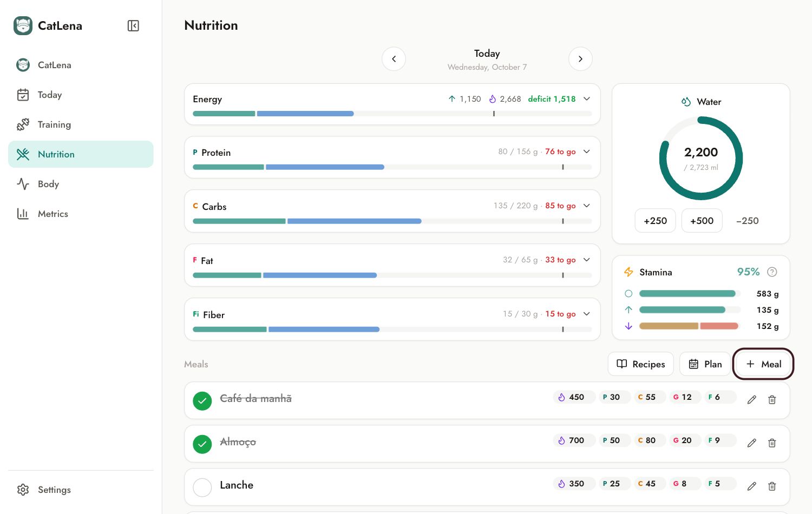
Task: Click the CatLena cat logo in header
Action: [23, 25]
